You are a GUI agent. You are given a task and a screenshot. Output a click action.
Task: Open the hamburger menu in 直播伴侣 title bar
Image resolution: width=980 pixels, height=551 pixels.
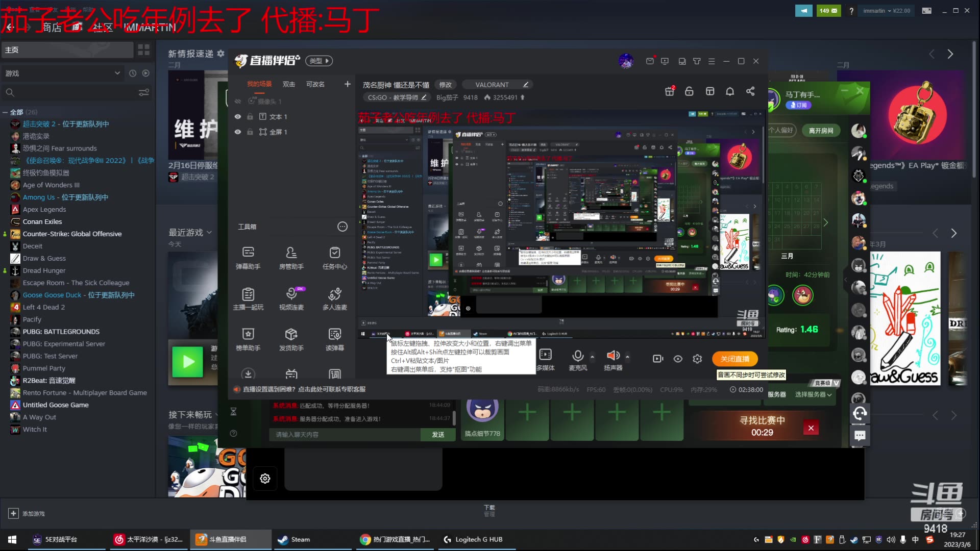coord(712,61)
